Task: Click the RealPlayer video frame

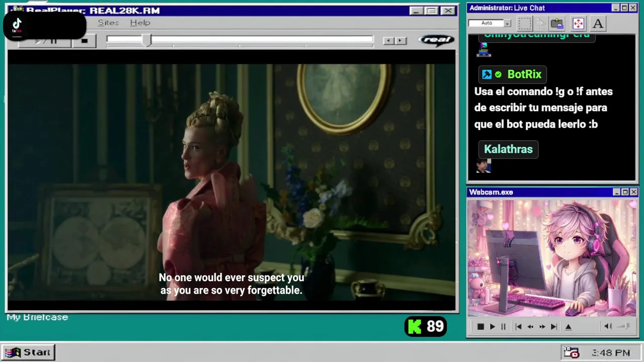Action: pos(231,181)
